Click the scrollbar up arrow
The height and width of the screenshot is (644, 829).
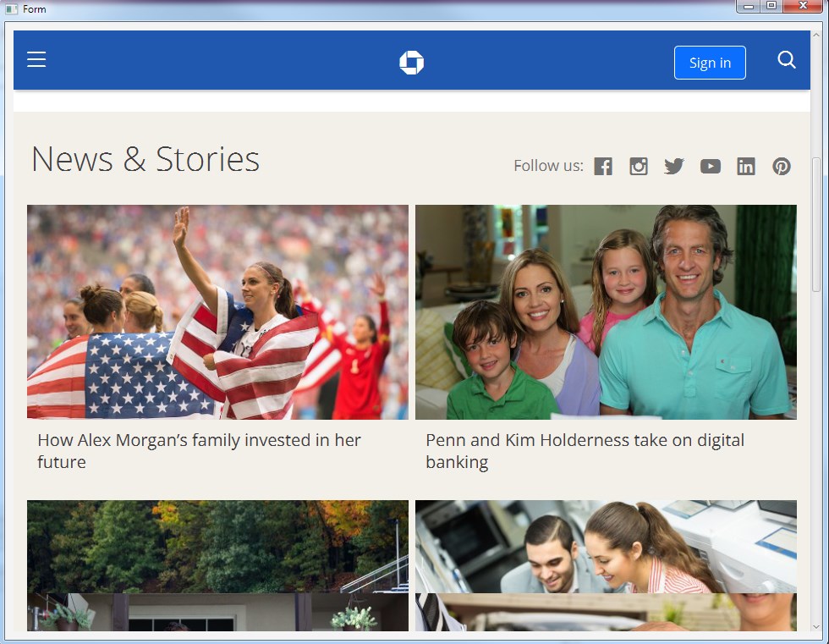816,35
